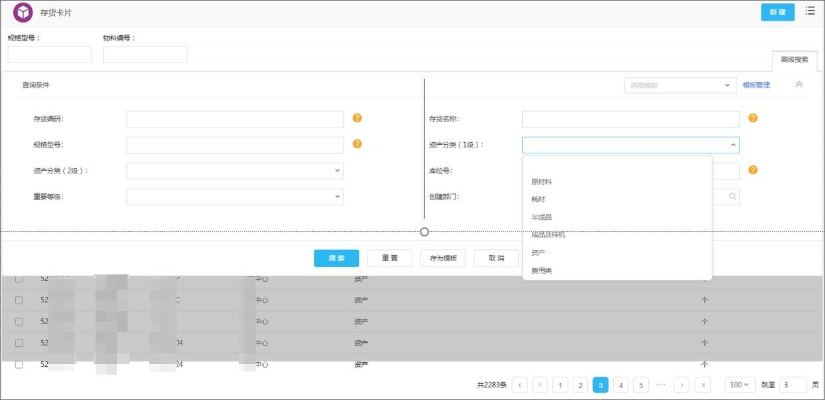Click search magnifier in 创建部门 field
Viewport: 825px width, 400px height.
732,197
